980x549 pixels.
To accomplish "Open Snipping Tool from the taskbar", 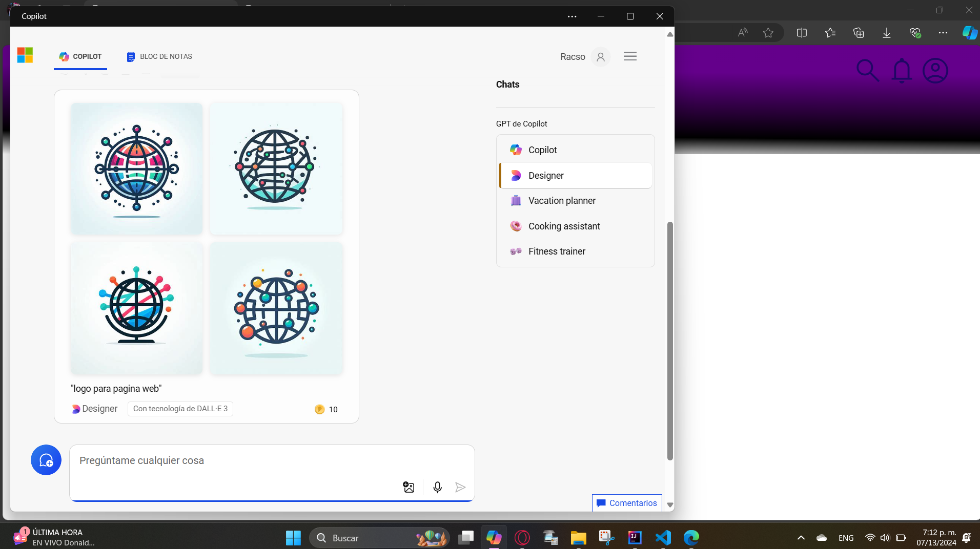I will point(607,538).
